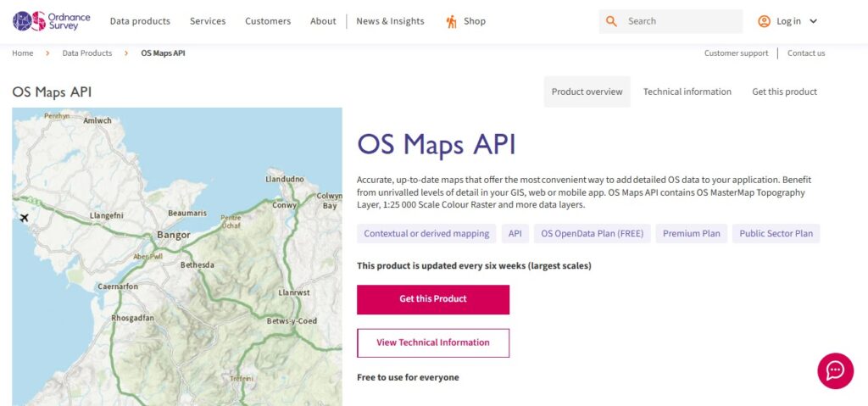Click the user account icon
The height and width of the screenshot is (406, 868).
tap(764, 21)
